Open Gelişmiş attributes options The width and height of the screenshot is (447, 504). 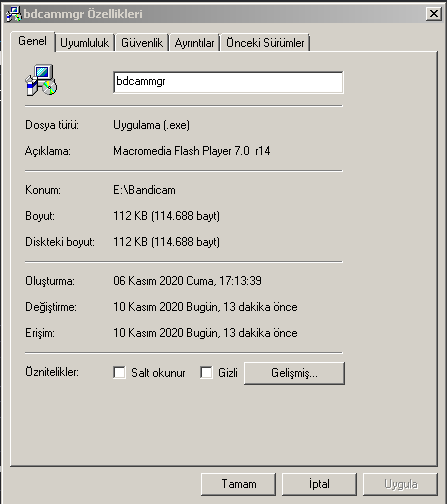294,373
